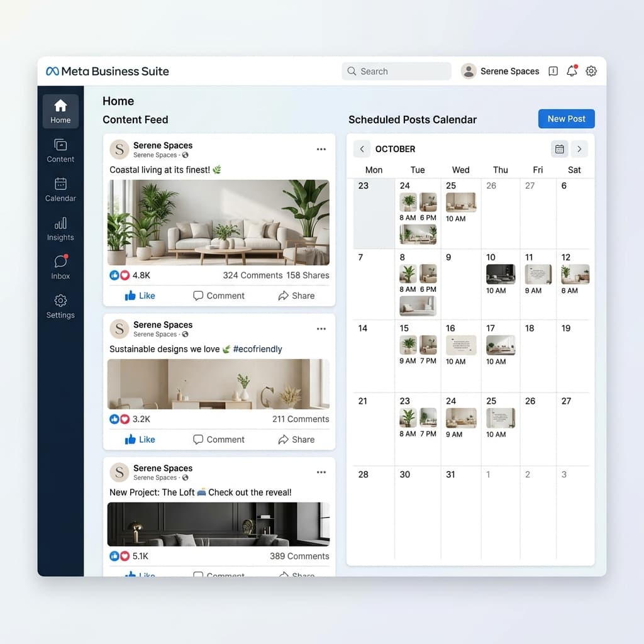The height and width of the screenshot is (644, 644).
Task: Select the Home menu item
Action: (x=60, y=111)
